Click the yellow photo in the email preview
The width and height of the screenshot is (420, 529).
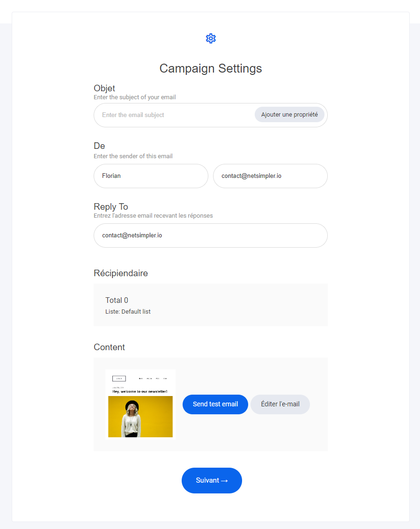tap(140, 417)
